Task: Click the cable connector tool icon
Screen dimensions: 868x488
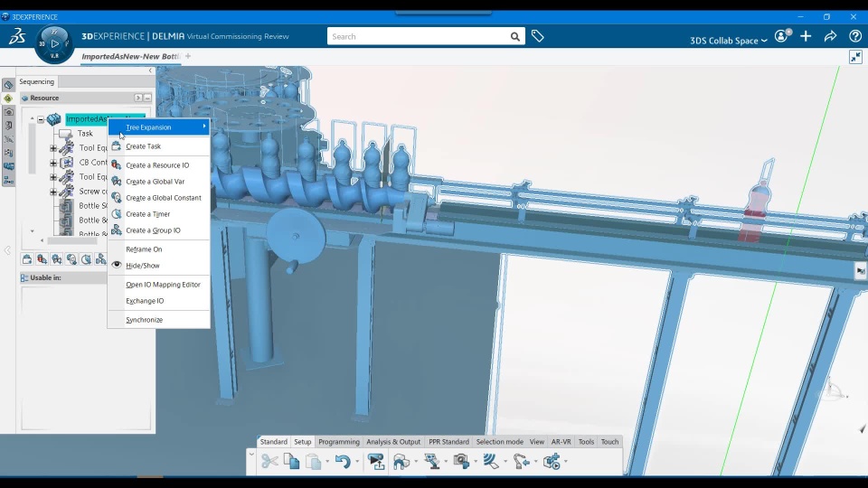Action: tap(521, 462)
